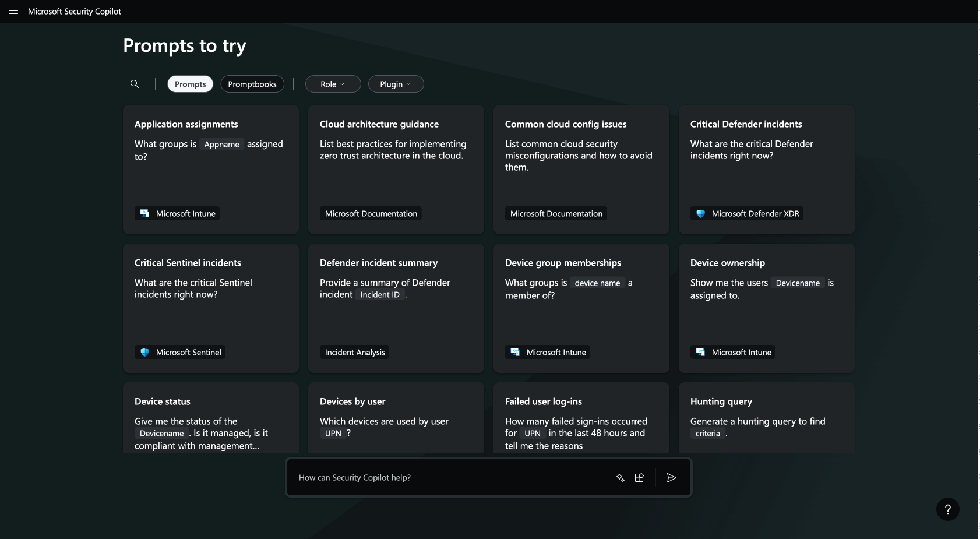Switch to the Promptbooks filter
The image size is (980, 539).
point(252,84)
